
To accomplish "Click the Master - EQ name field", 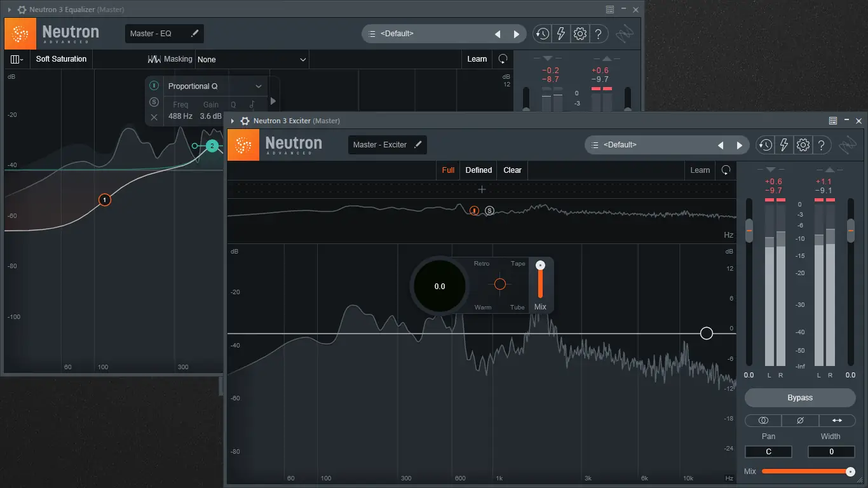I will tap(165, 34).
